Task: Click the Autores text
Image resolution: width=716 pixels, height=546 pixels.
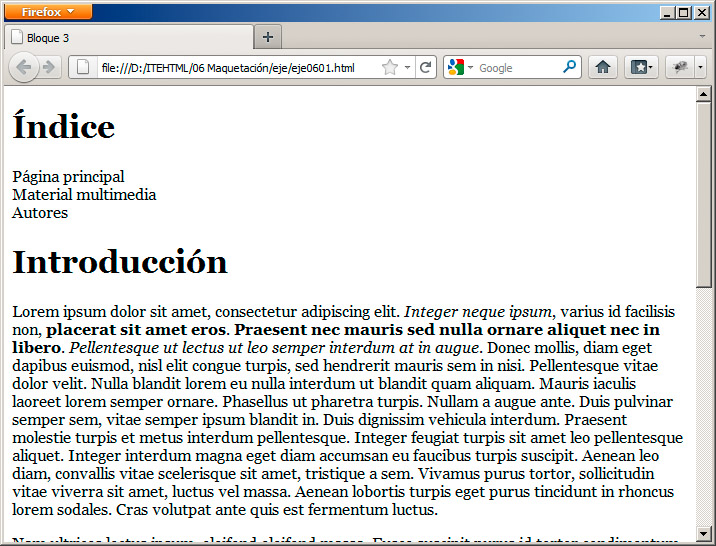Action: point(40,213)
